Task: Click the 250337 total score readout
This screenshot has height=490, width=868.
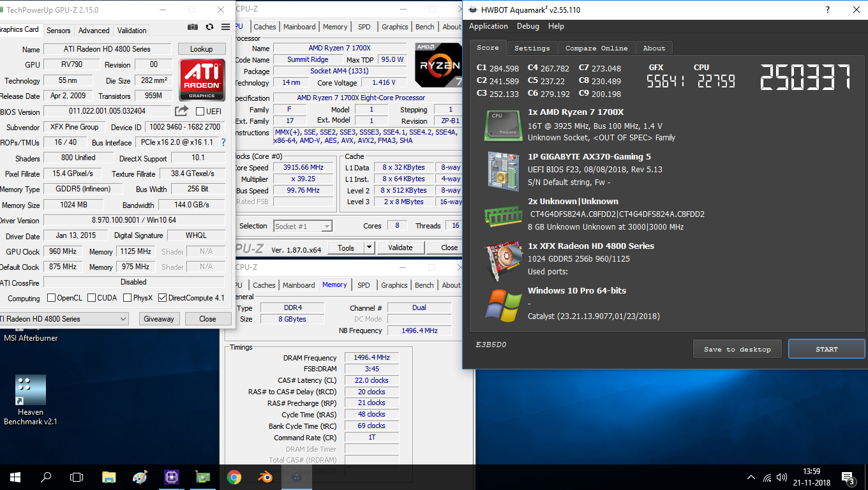Action: 805,77
